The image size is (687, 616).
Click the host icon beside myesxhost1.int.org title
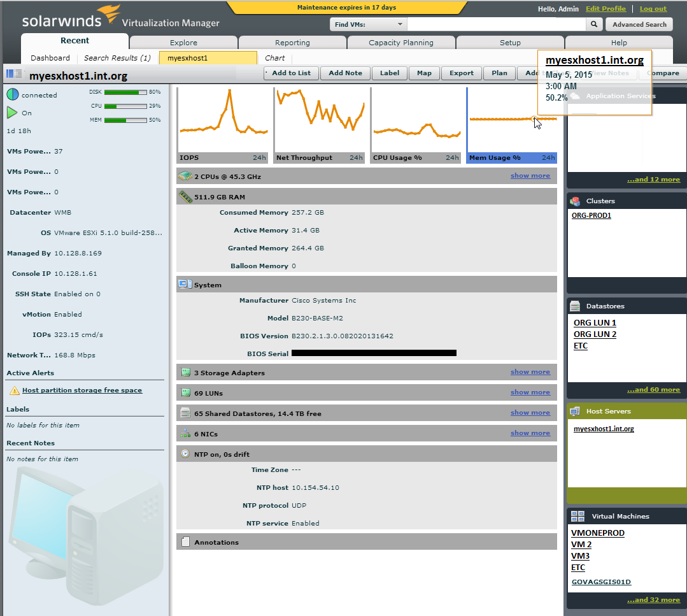point(14,74)
